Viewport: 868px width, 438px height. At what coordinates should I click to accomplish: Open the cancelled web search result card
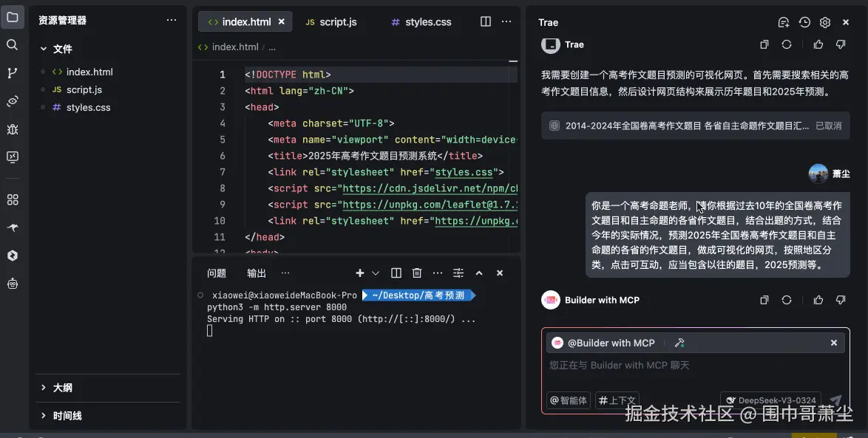695,126
